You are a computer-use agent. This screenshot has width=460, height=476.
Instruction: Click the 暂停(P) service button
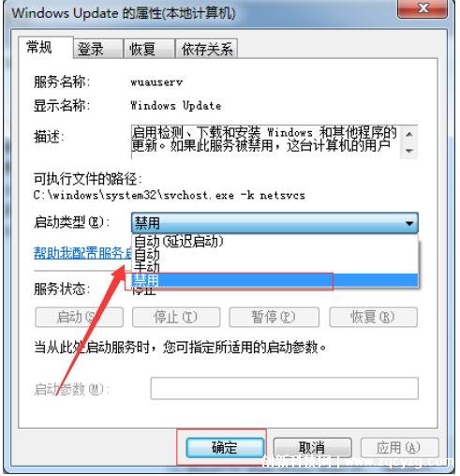274,317
